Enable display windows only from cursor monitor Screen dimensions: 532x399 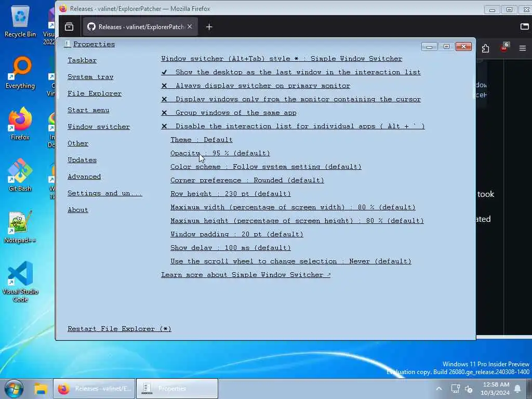click(x=291, y=99)
